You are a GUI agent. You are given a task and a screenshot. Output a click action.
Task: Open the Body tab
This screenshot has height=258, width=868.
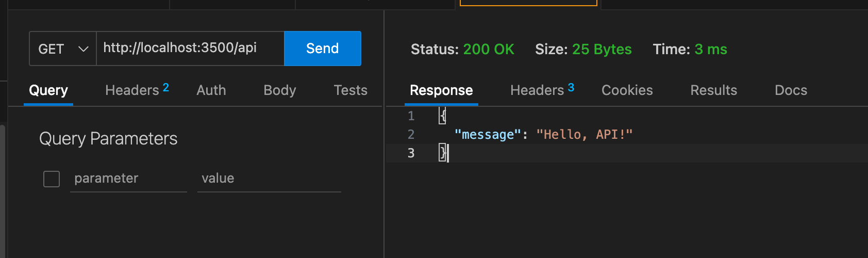tap(280, 90)
